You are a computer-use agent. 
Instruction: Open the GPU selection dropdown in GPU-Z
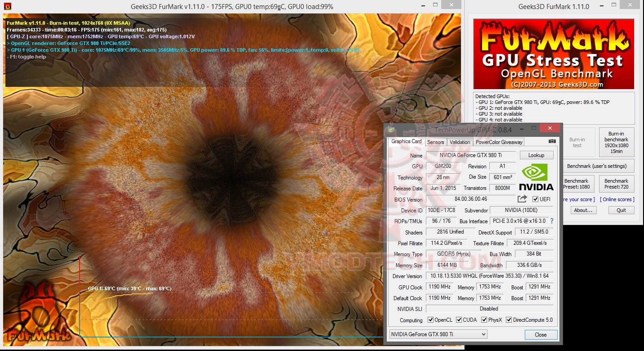(483, 334)
